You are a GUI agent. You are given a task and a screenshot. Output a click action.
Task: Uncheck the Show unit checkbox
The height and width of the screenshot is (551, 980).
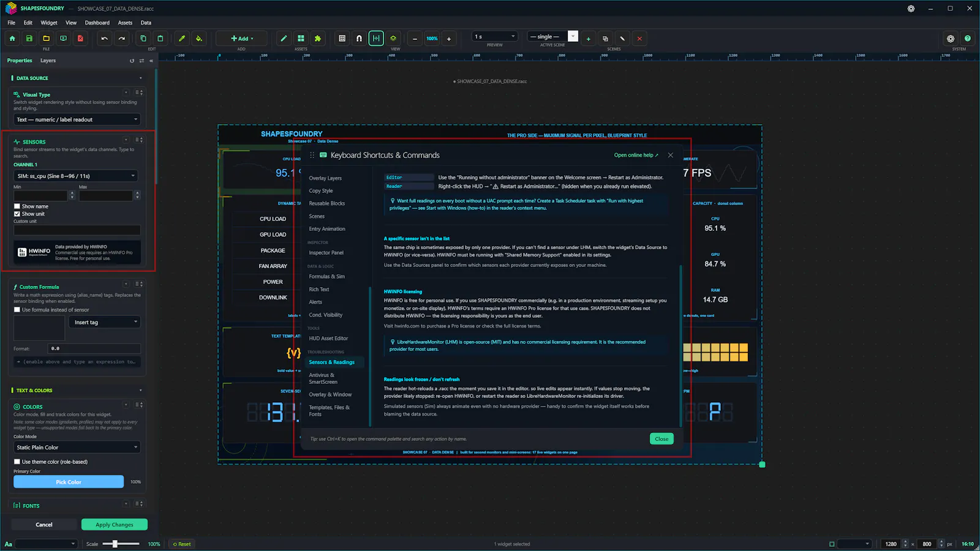[x=17, y=214]
